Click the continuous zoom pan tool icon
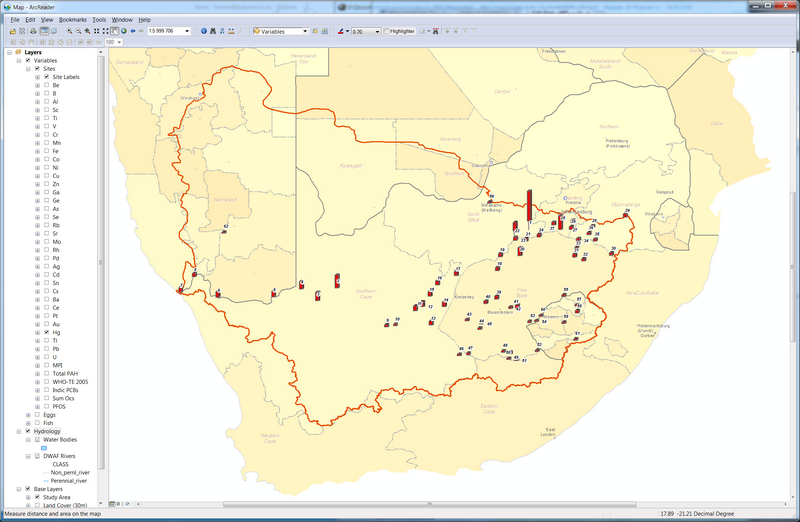This screenshot has width=800, height=522. 87,31
